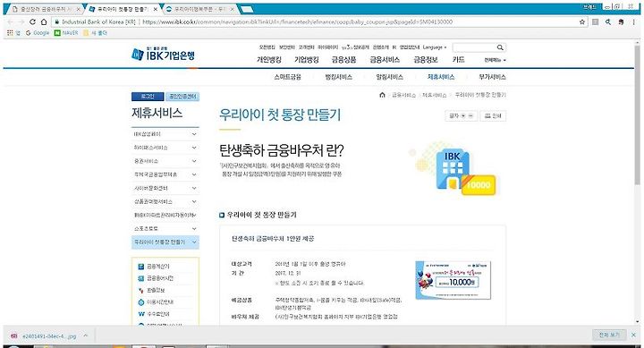Viewport: 644px width, 348px height.
Task: Expand the 증권서비스 sidebar chevron
Action: coord(194,161)
